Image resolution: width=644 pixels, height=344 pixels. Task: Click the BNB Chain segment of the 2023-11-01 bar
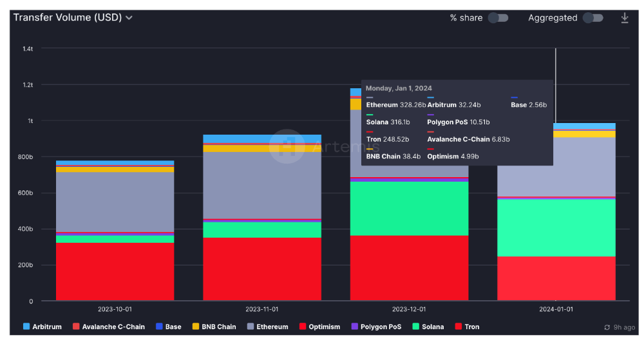[x=262, y=148]
